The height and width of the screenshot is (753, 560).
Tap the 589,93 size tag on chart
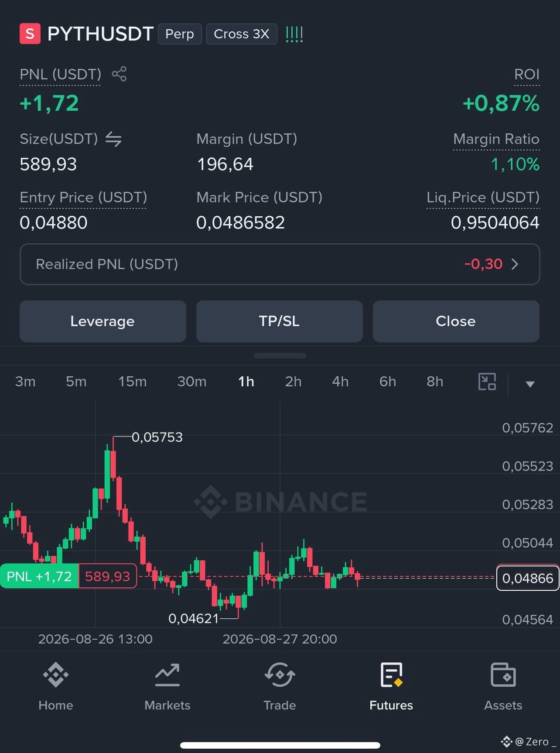[x=108, y=576]
